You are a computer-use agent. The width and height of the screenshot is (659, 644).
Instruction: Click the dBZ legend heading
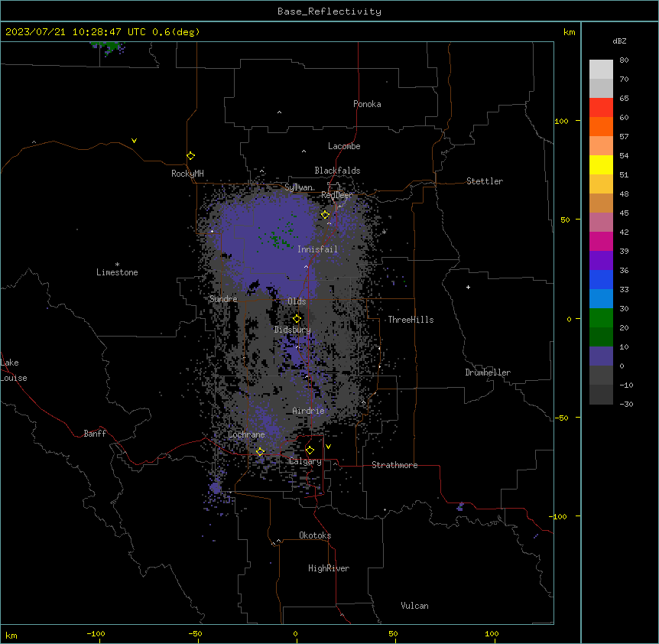click(x=619, y=41)
